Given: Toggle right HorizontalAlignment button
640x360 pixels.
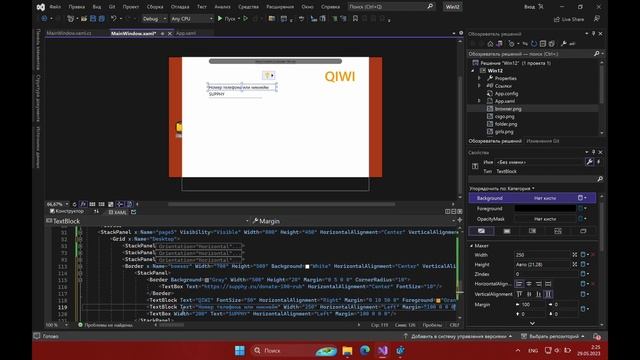Looking at the screenshot, I should pos(539,284).
